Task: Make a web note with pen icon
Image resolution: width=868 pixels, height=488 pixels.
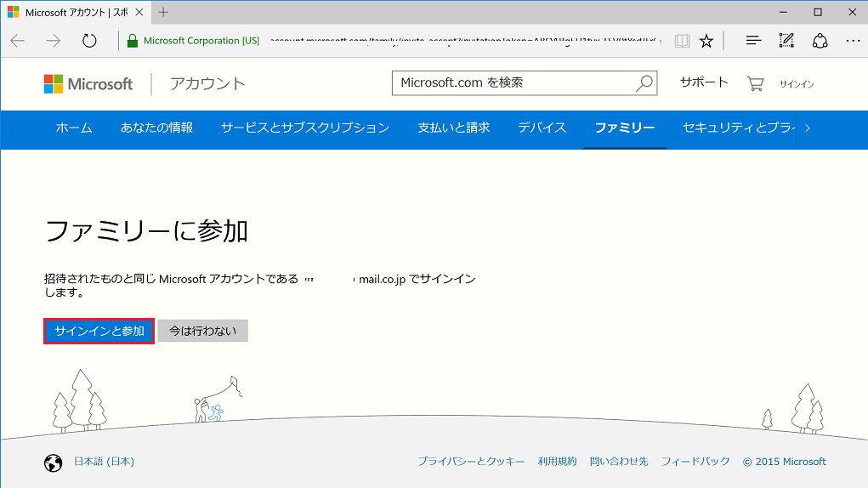Action: [x=786, y=41]
